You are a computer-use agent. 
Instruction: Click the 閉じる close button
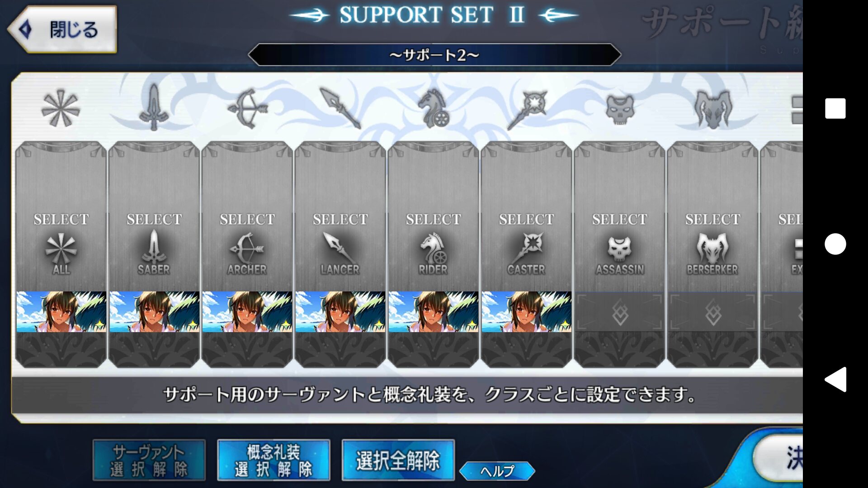coord(62,29)
